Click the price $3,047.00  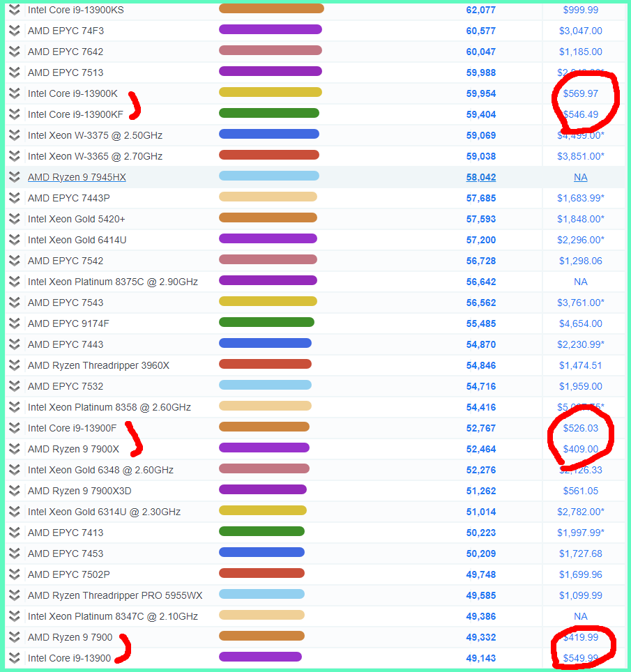pyautogui.click(x=580, y=31)
